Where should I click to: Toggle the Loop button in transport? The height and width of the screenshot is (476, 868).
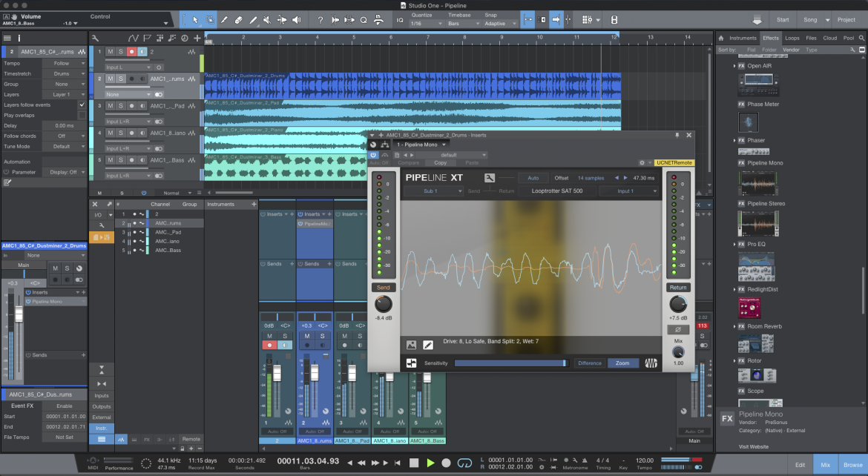(464, 463)
